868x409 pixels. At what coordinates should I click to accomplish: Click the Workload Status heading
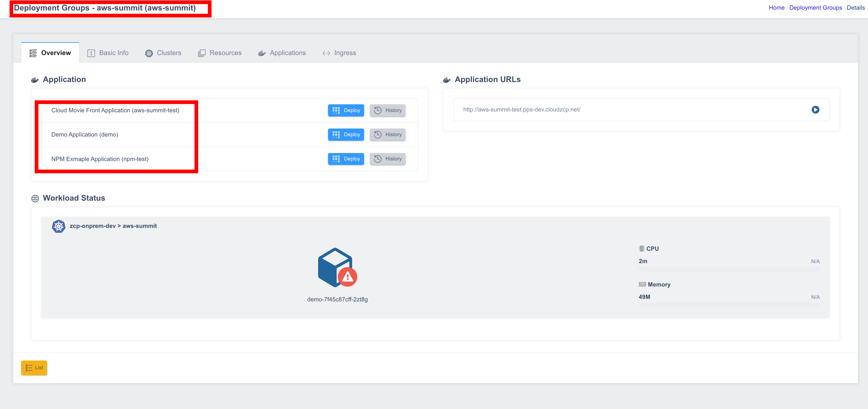(x=74, y=198)
